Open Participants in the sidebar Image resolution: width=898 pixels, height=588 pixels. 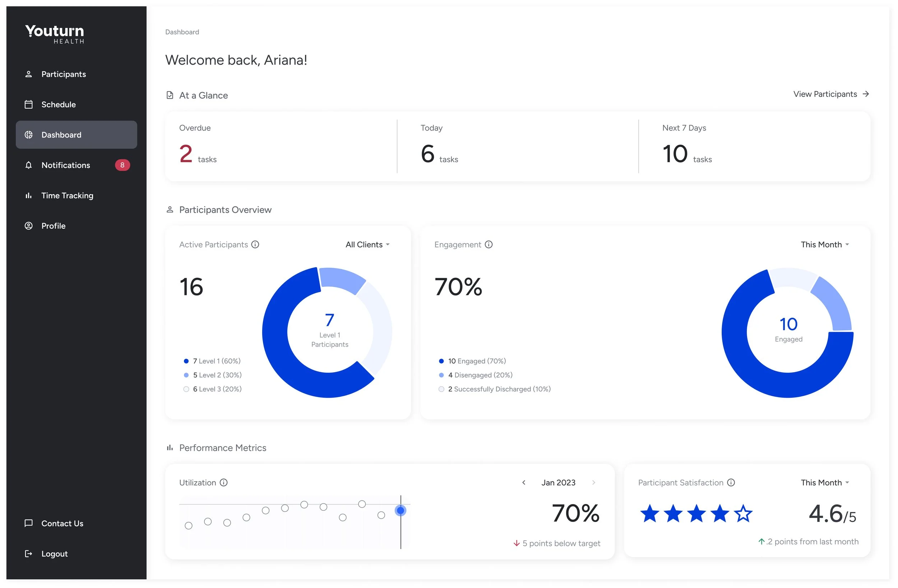click(63, 74)
